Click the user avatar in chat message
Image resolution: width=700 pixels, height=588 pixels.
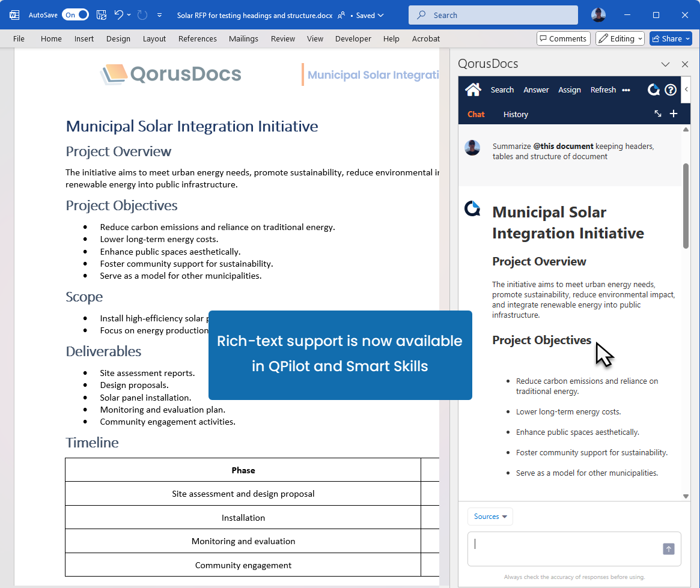pos(472,148)
